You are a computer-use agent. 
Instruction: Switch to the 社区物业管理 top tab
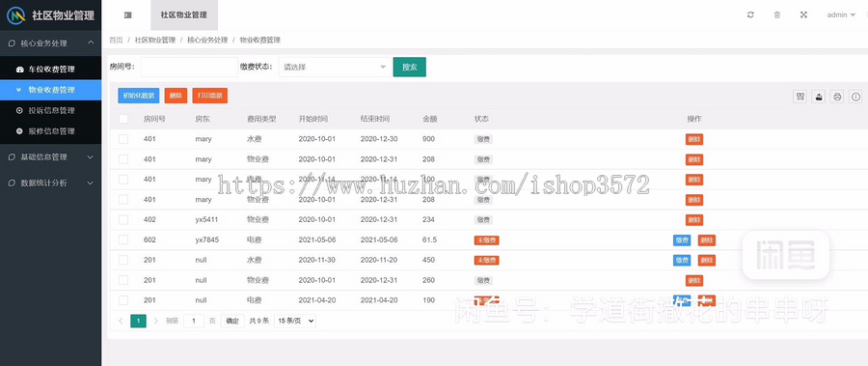pos(184,15)
